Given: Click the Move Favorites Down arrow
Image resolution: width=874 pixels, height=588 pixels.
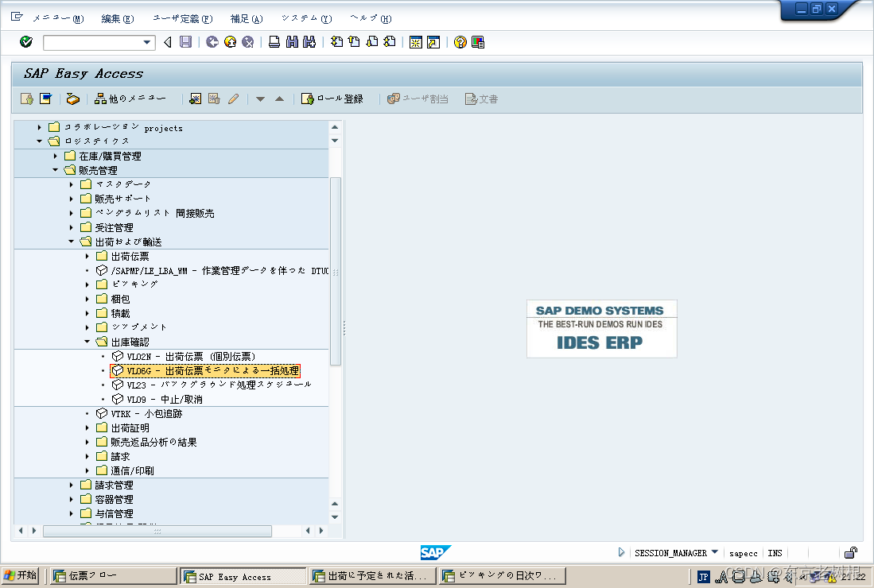Looking at the screenshot, I should pyautogui.click(x=260, y=99).
